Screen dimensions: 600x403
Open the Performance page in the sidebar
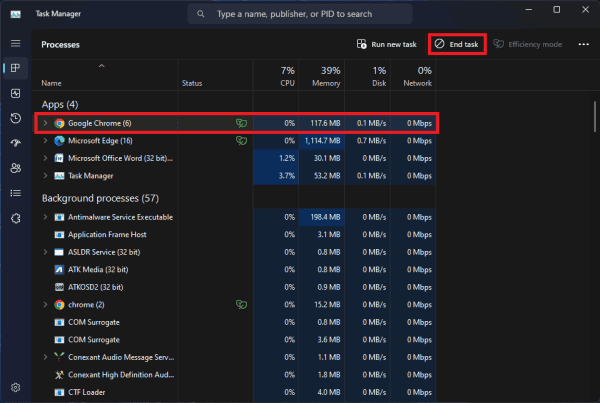click(15, 93)
